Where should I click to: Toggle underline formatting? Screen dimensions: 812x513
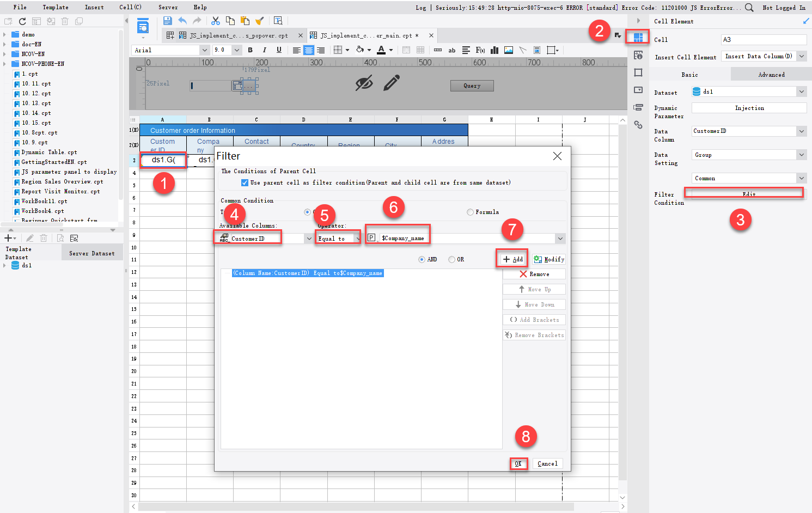point(279,50)
